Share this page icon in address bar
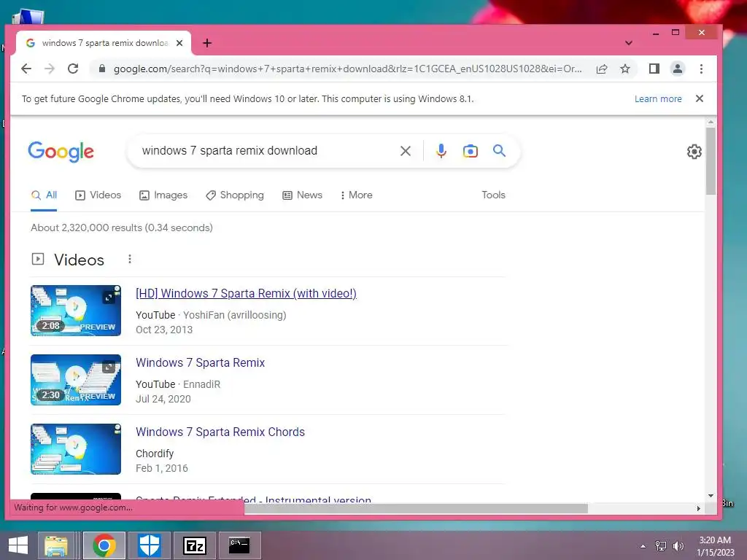 pos(602,69)
